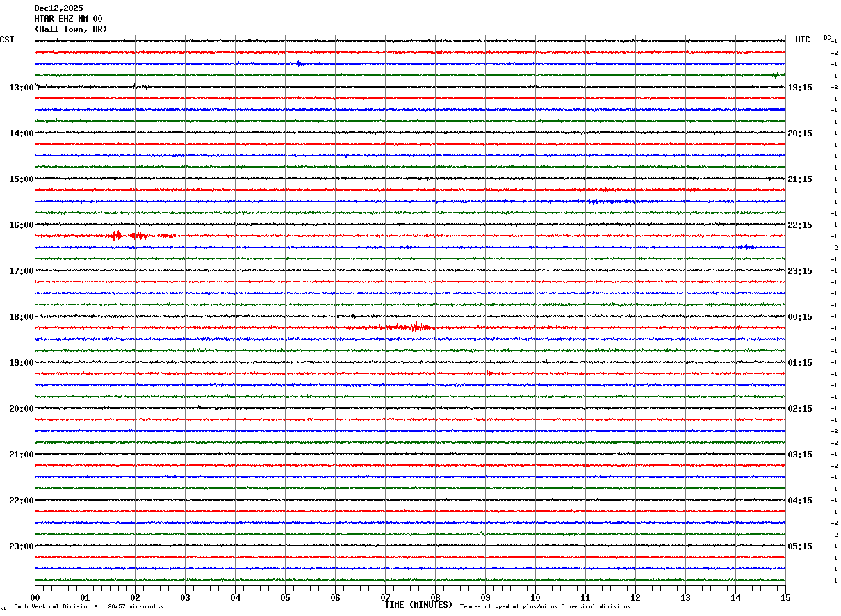Click the CST timezone label

pos(7,40)
